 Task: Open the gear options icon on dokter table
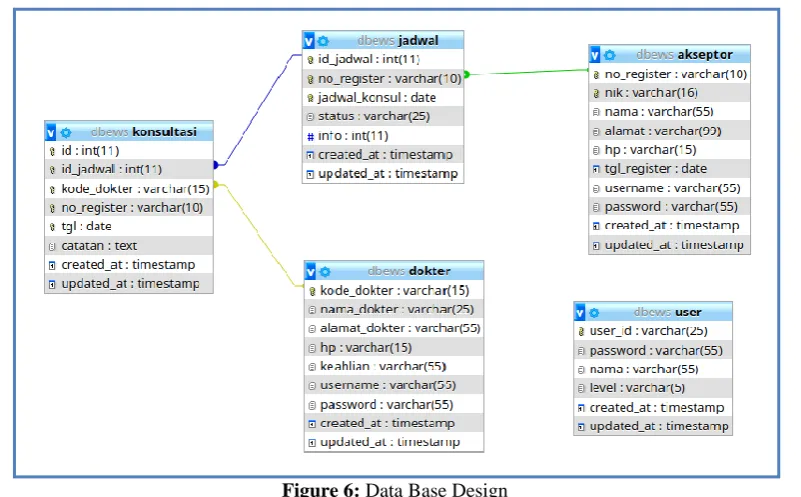[x=325, y=272]
